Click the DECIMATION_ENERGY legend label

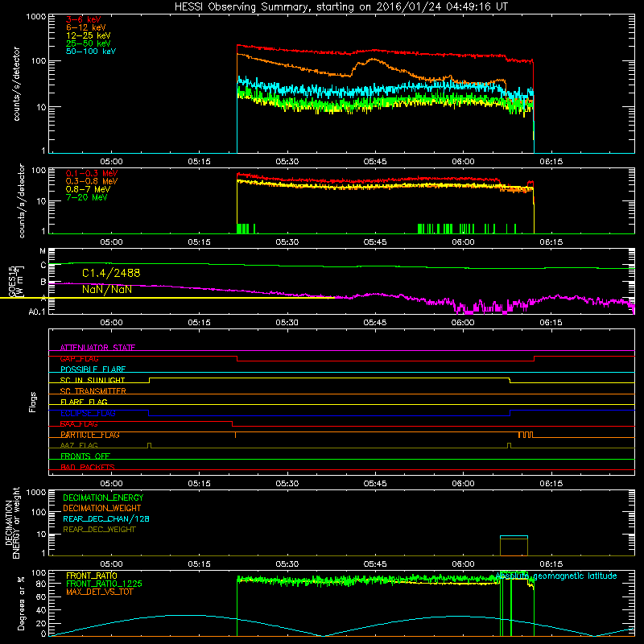(103, 497)
